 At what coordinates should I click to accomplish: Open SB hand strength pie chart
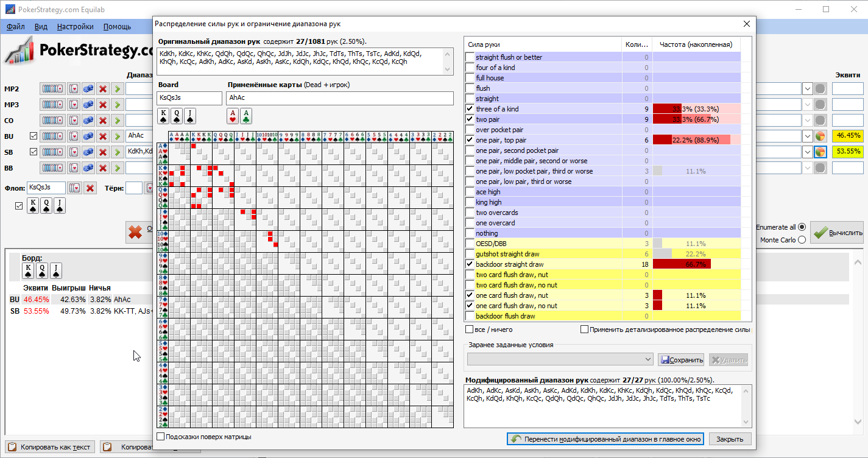820,152
